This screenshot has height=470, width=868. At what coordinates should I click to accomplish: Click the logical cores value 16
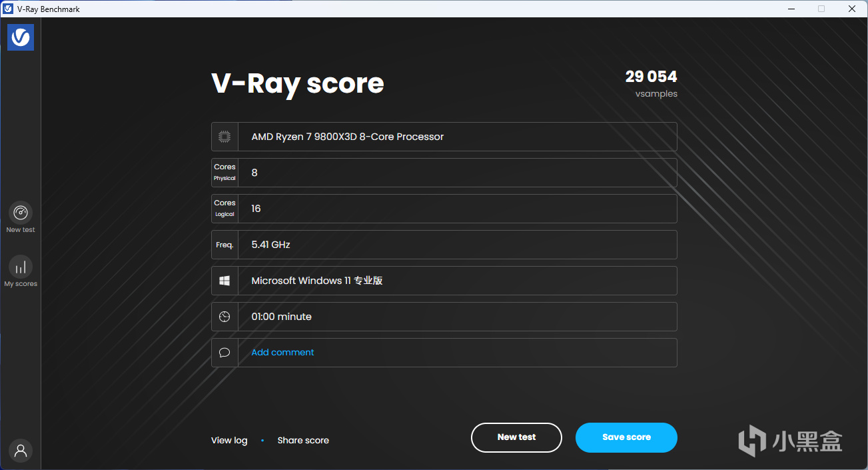(x=256, y=209)
